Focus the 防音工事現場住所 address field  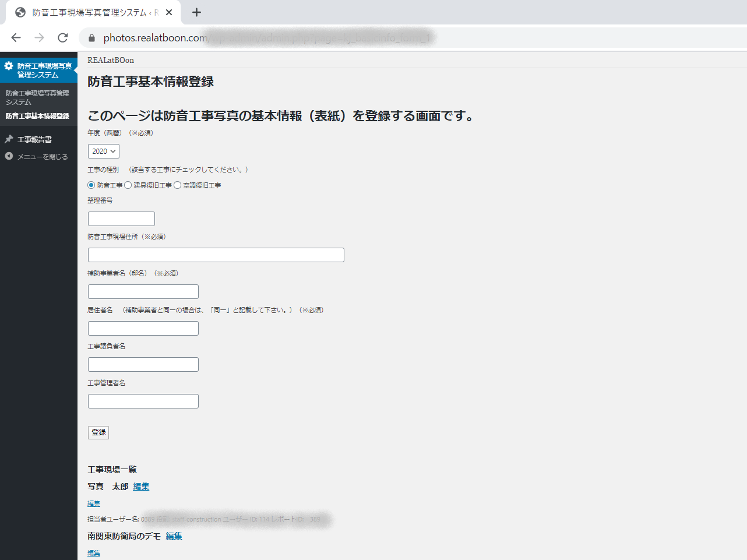pyautogui.click(x=216, y=255)
